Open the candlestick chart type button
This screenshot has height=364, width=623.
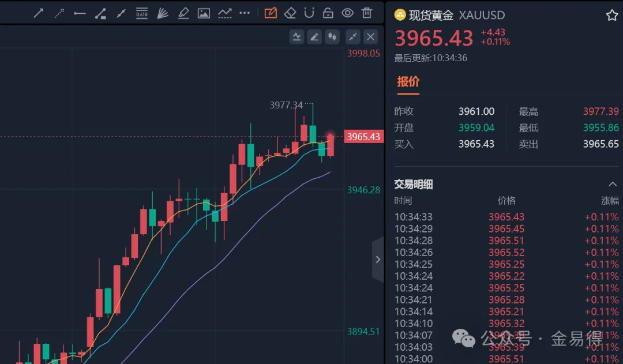[x=332, y=37]
